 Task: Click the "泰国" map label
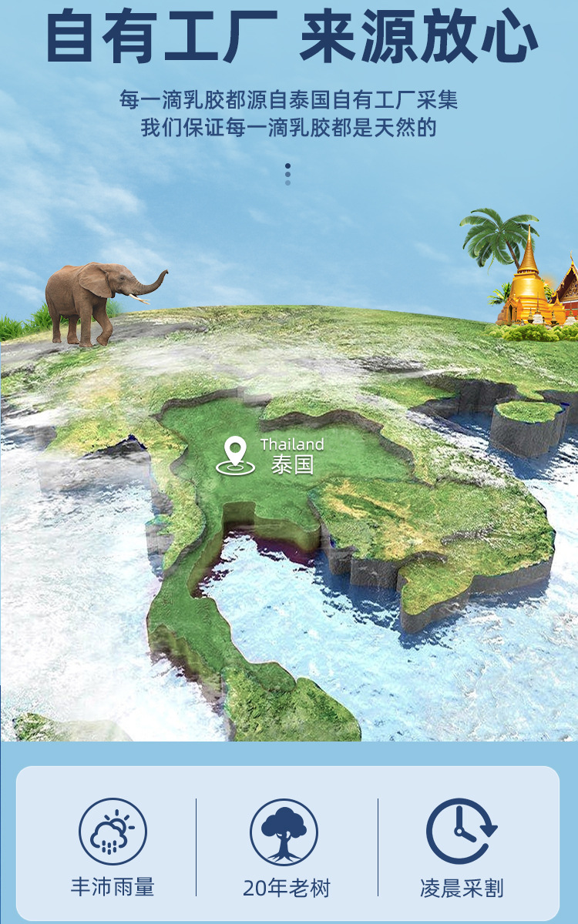coord(292,464)
